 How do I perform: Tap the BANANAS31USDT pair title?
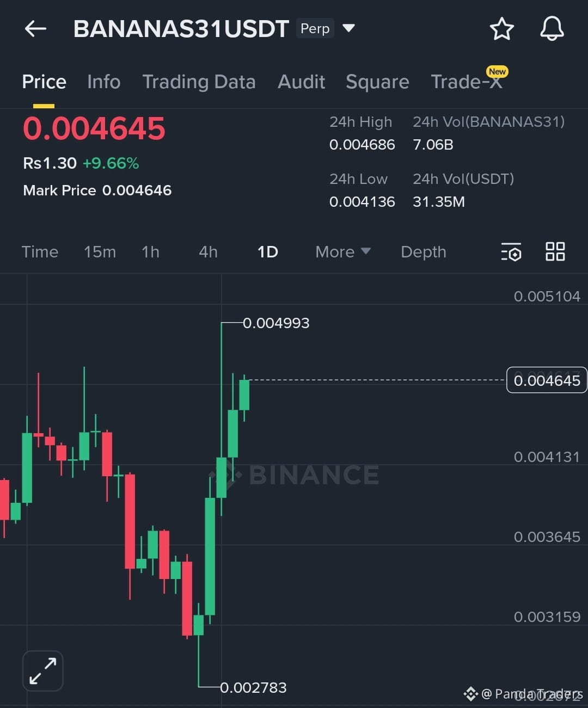pyautogui.click(x=181, y=29)
